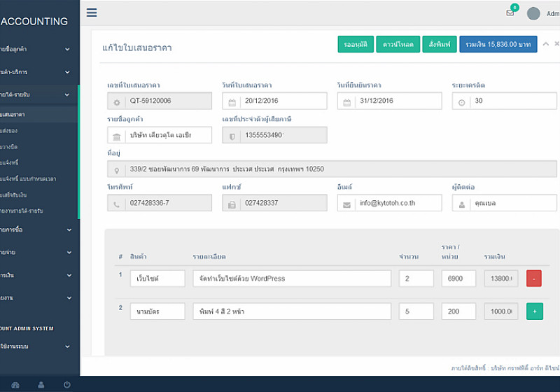This screenshot has height=392, width=560.
Task: Click the credit term field showing 30
Action: pos(513,101)
